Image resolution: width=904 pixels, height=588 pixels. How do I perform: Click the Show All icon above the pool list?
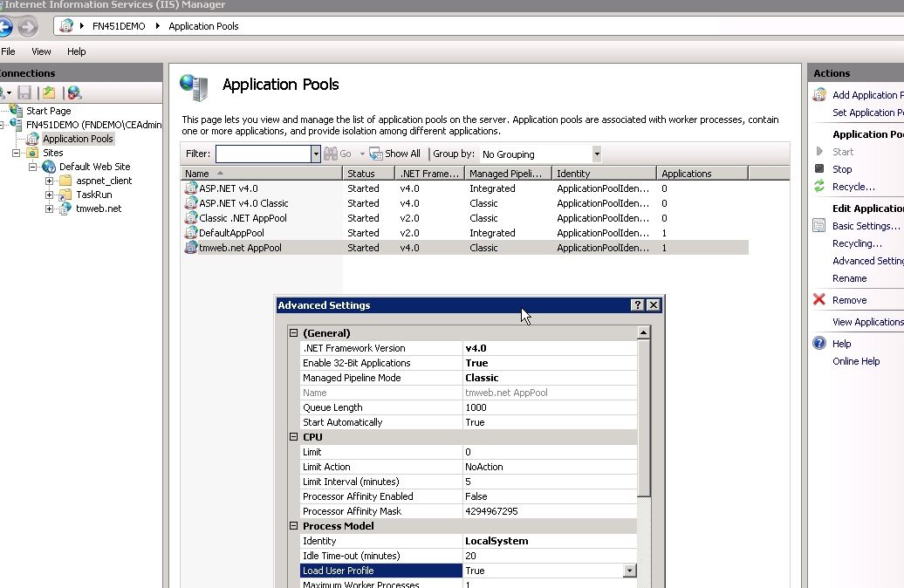pyautogui.click(x=375, y=154)
